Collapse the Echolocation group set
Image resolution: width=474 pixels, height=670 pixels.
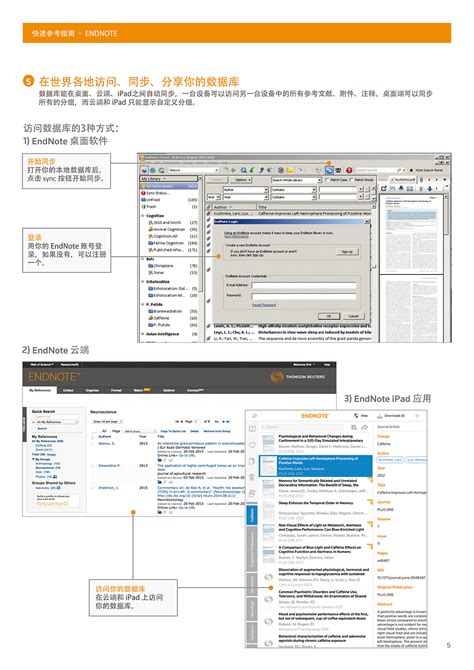[x=143, y=282]
